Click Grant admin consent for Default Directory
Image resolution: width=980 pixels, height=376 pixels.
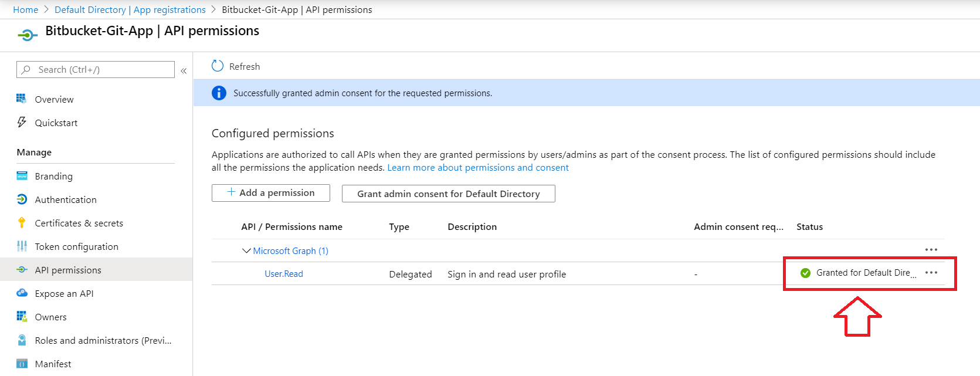pyautogui.click(x=449, y=194)
